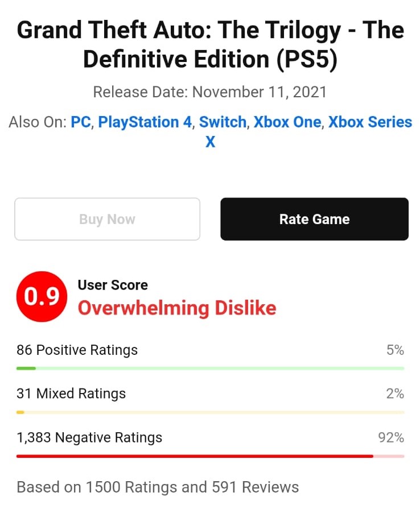Click the User Score heading
The height and width of the screenshot is (509, 420).
coord(113,285)
